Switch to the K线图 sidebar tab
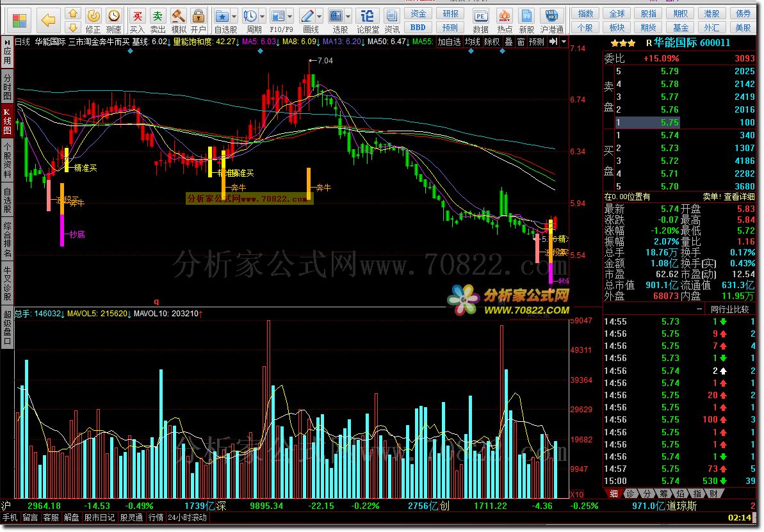Viewport: 764px width, 532px height. click(x=7, y=122)
